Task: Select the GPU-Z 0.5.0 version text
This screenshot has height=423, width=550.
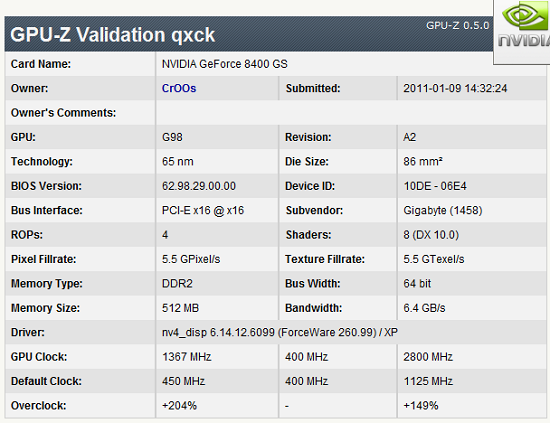Action: pos(457,26)
